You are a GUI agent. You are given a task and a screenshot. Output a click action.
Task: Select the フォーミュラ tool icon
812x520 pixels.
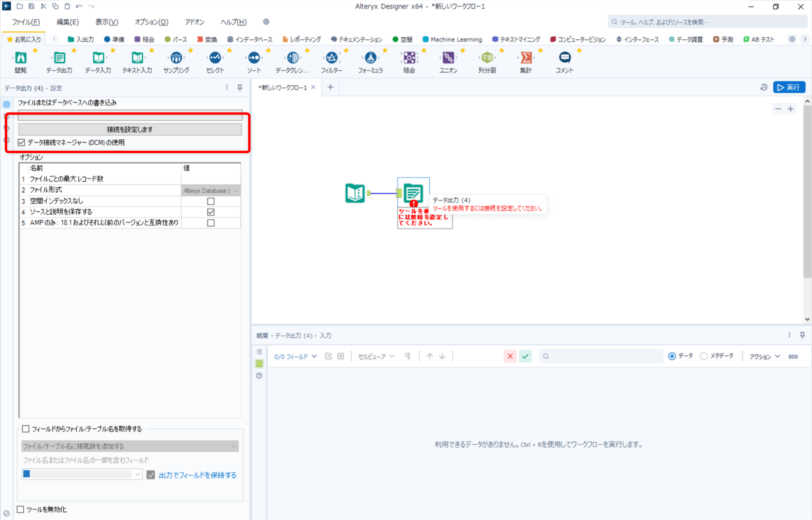pyautogui.click(x=370, y=58)
